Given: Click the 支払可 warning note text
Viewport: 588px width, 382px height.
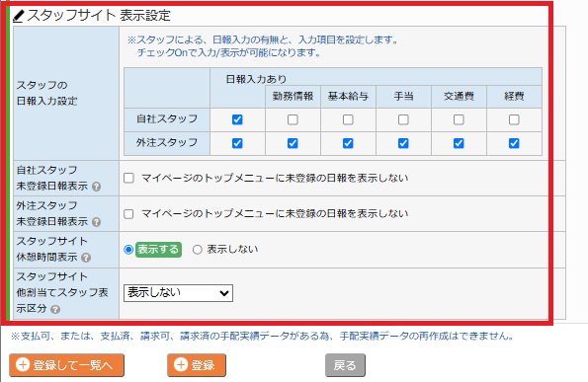Looking at the screenshot, I should pyautogui.click(x=262, y=336).
